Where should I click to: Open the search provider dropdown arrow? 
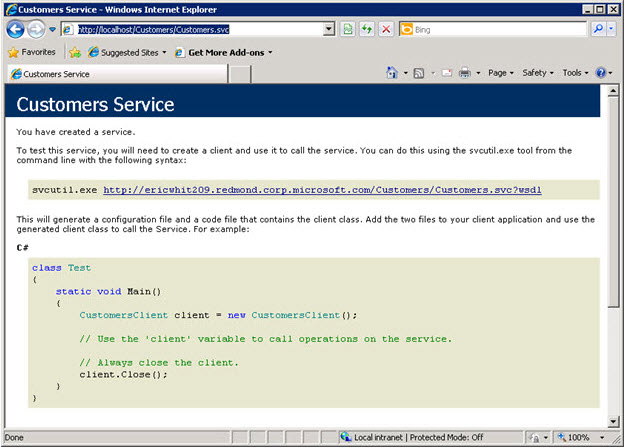point(611,29)
